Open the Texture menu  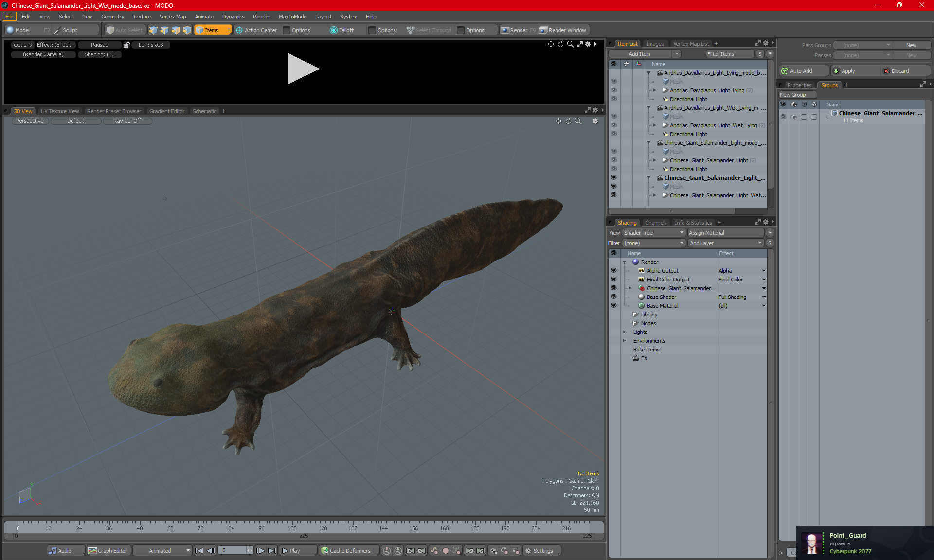pyautogui.click(x=142, y=17)
